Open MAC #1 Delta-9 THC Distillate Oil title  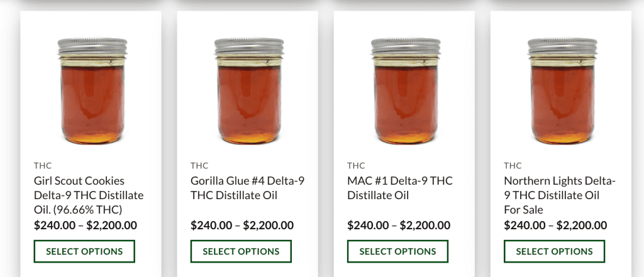pyautogui.click(x=399, y=188)
